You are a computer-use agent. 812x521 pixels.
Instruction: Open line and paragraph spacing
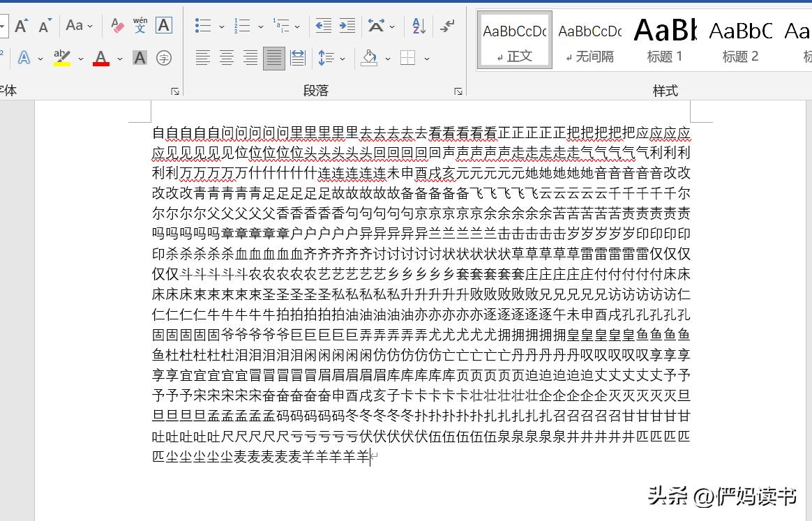pos(326,57)
